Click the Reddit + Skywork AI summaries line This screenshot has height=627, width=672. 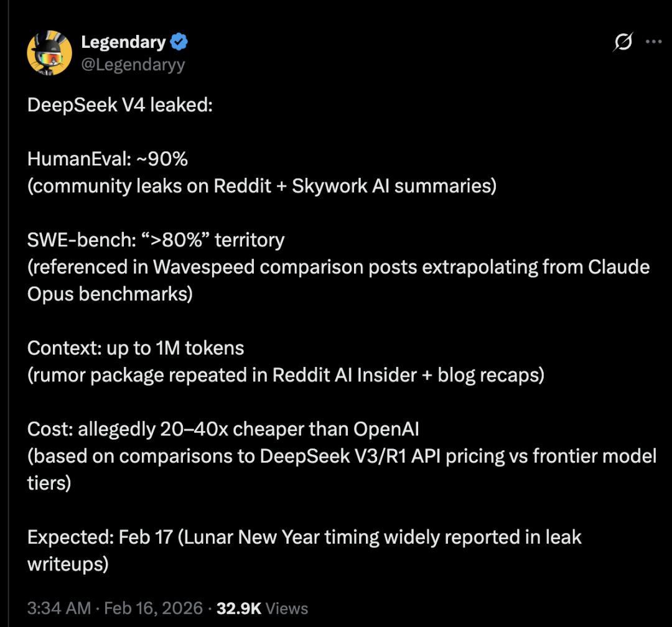(261, 186)
